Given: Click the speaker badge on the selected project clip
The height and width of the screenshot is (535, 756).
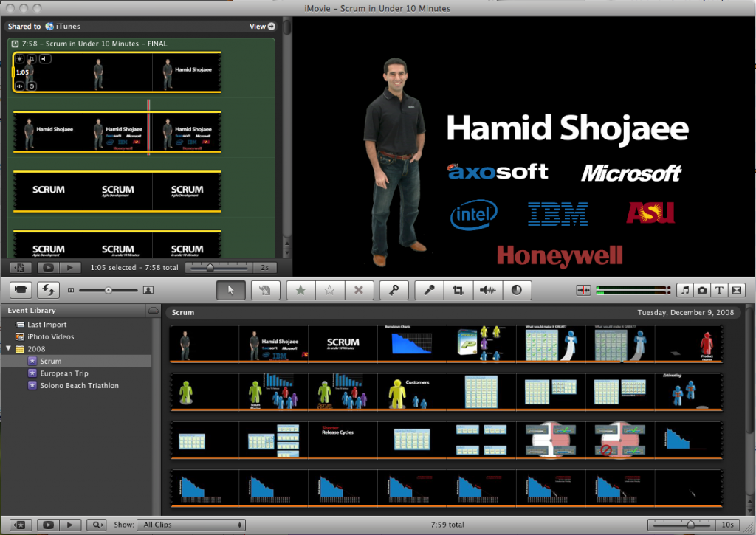Looking at the screenshot, I should [x=44, y=59].
